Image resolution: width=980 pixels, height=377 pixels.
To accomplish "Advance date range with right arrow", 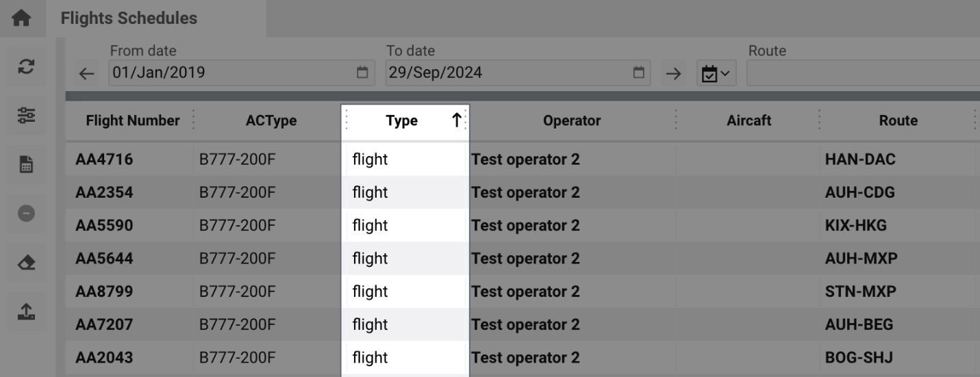I will click(673, 73).
